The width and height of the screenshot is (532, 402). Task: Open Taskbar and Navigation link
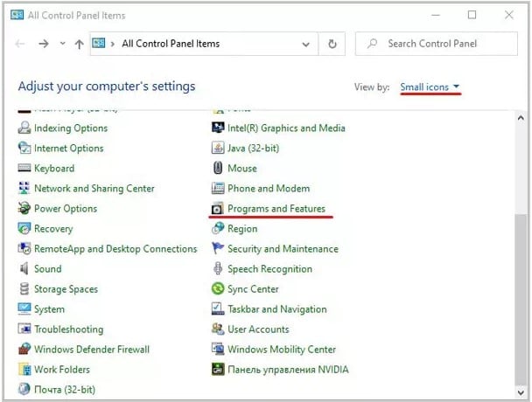[x=277, y=308]
